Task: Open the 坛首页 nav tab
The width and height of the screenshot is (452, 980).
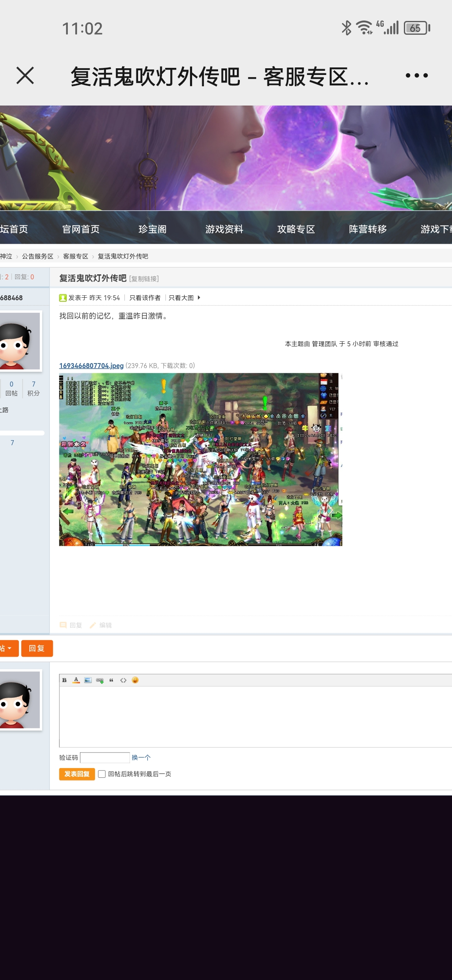Action: 14,229
